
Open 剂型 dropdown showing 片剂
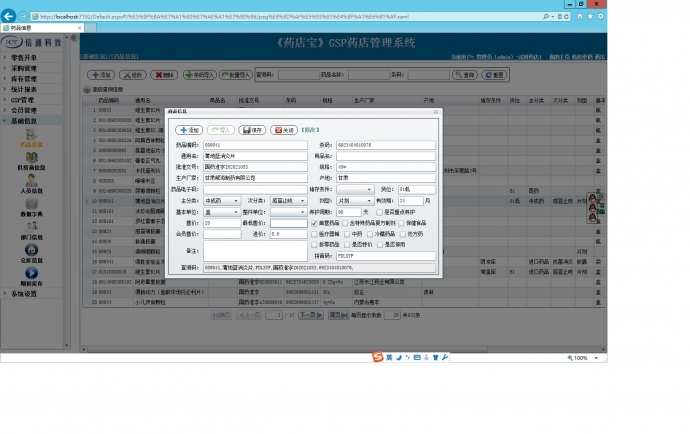[x=355, y=201]
